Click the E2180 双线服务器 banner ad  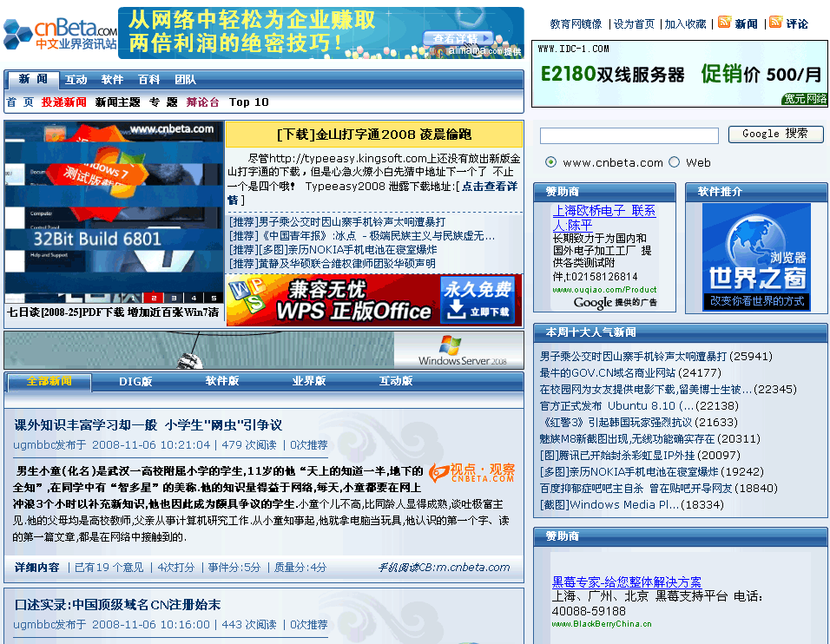pos(680,74)
